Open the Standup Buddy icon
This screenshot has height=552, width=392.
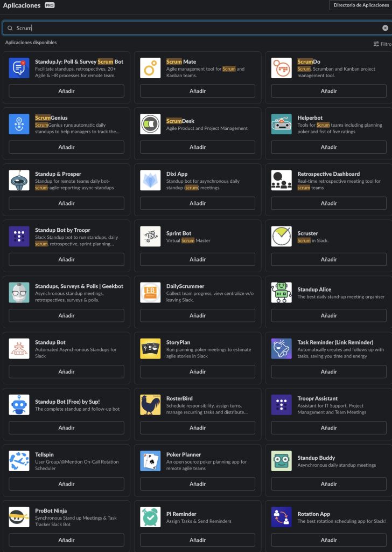(281, 461)
